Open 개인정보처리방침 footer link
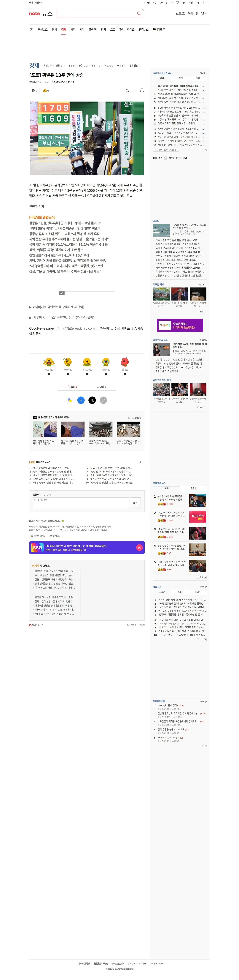The image size is (239, 980). (x=101, y=964)
